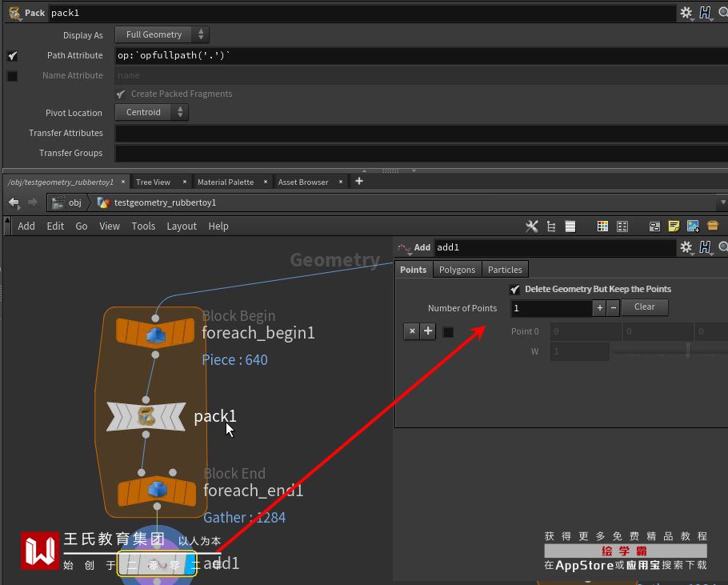Toggle the Create Packed Fragments checkbox
Screen dimensions: 728x585
121,94
